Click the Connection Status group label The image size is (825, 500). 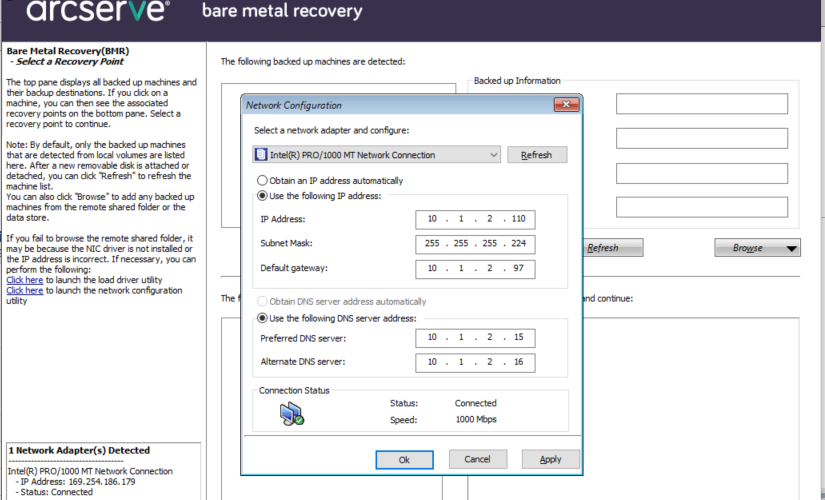point(294,391)
